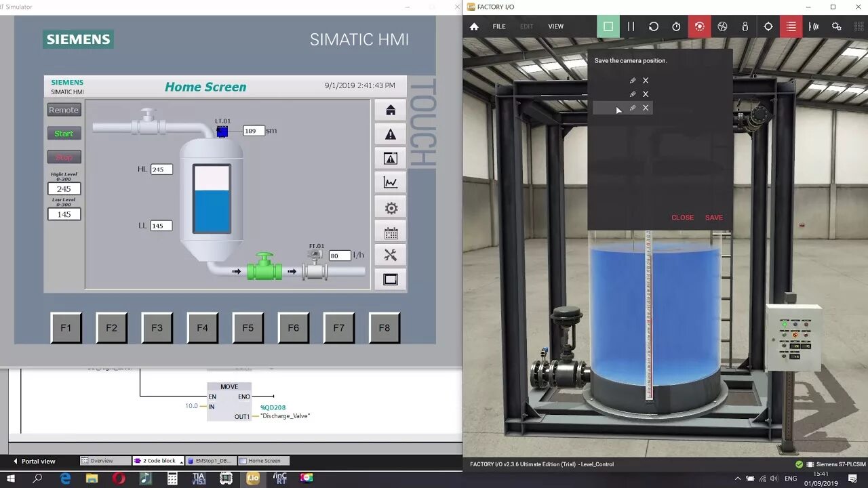Click the crosshair camera target icon

pos(768,26)
